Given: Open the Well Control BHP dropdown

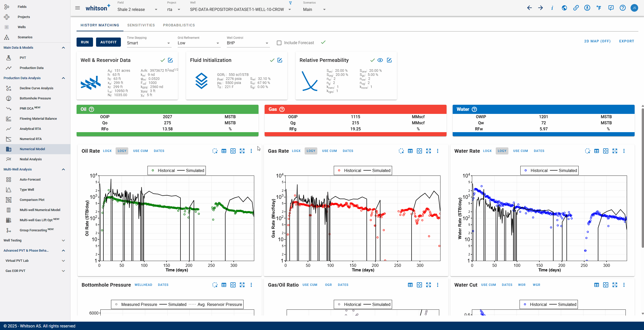Looking at the screenshot, I should click(x=248, y=43).
